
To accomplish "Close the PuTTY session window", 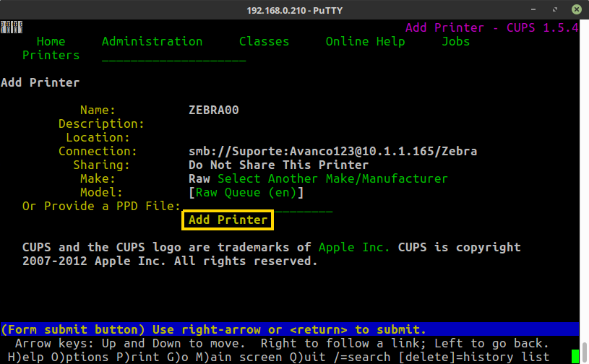I will click(x=576, y=9).
